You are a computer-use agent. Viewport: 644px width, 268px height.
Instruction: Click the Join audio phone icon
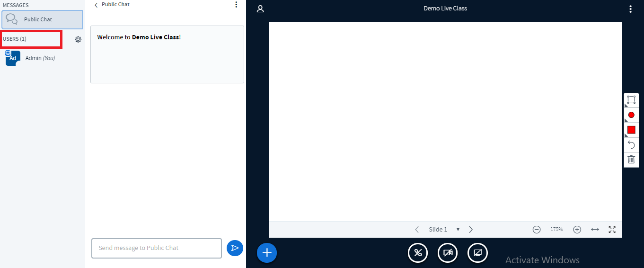tap(418, 253)
